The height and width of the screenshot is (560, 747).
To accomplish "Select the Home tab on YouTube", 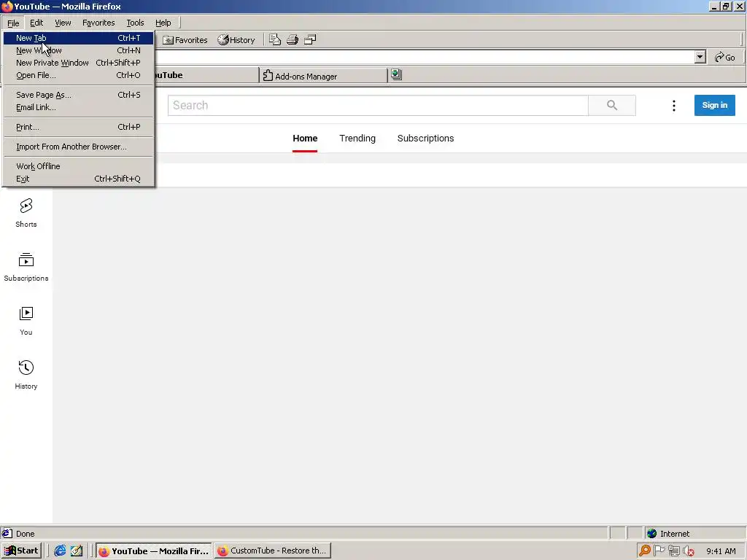I will (305, 139).
